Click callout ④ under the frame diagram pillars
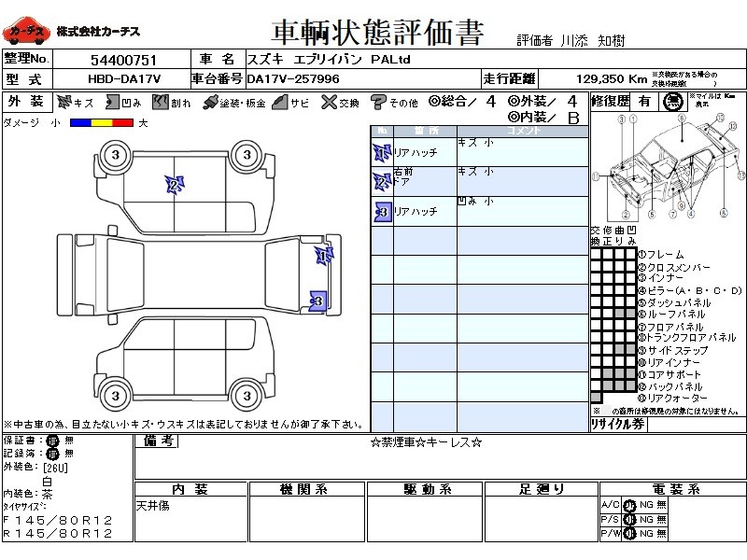Image resolution: width=747 pixels, height=560 pixels. [x=691, y=214]
